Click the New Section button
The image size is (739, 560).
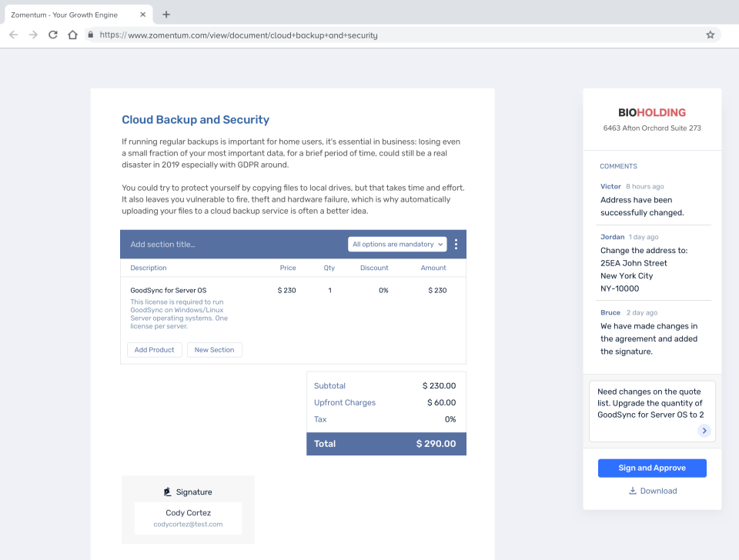tap(214, 350)
